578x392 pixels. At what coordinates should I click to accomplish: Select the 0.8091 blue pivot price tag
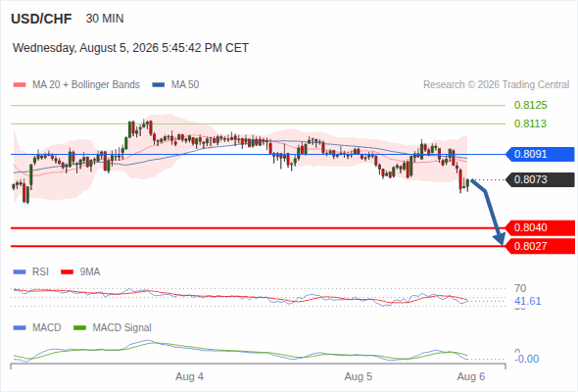(540, 154)
